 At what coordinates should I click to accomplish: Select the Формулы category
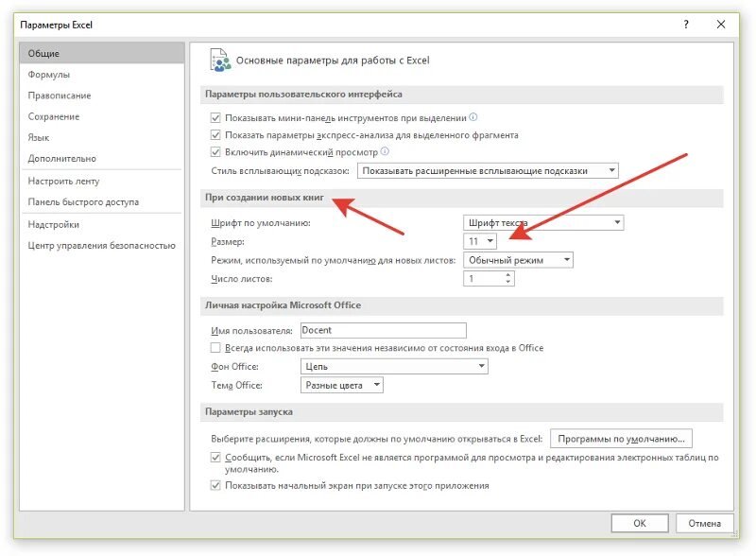pyautogui.click(x=102, y=75)
